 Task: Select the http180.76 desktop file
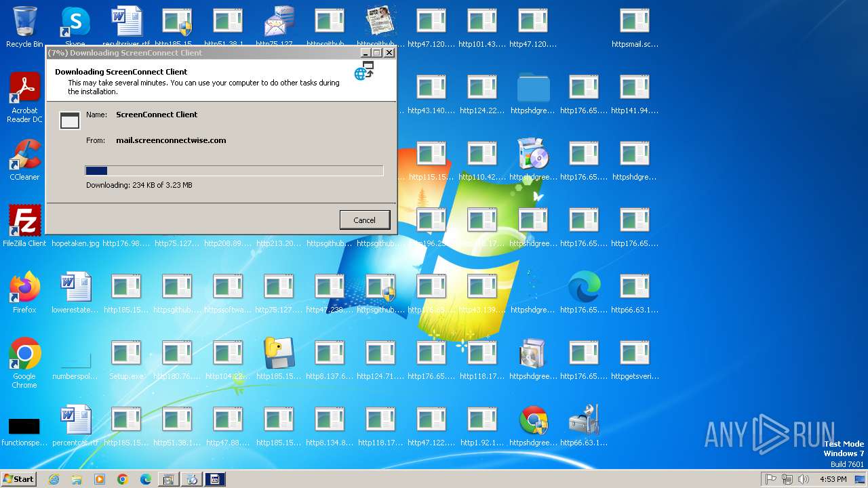177,359
